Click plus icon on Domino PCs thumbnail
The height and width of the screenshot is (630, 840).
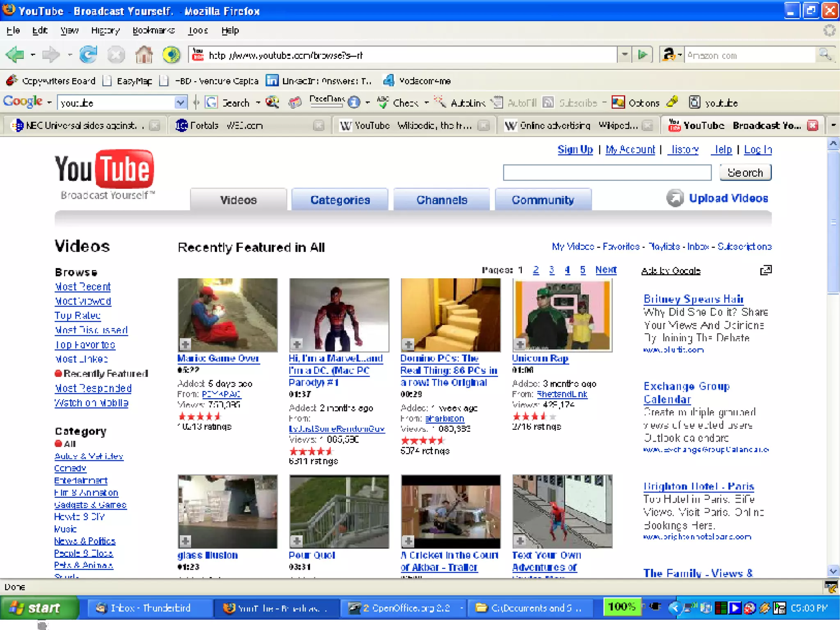pos(408,344)
